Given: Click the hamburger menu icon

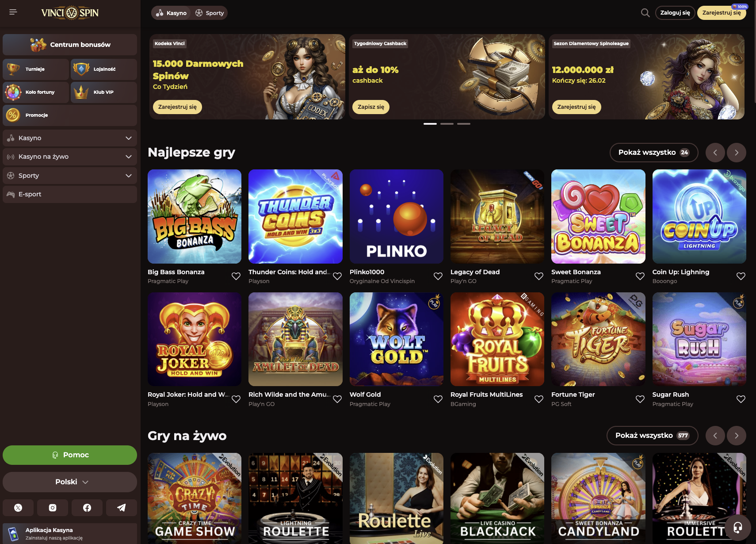Looking at the screenshot, I should coord(13,12).
